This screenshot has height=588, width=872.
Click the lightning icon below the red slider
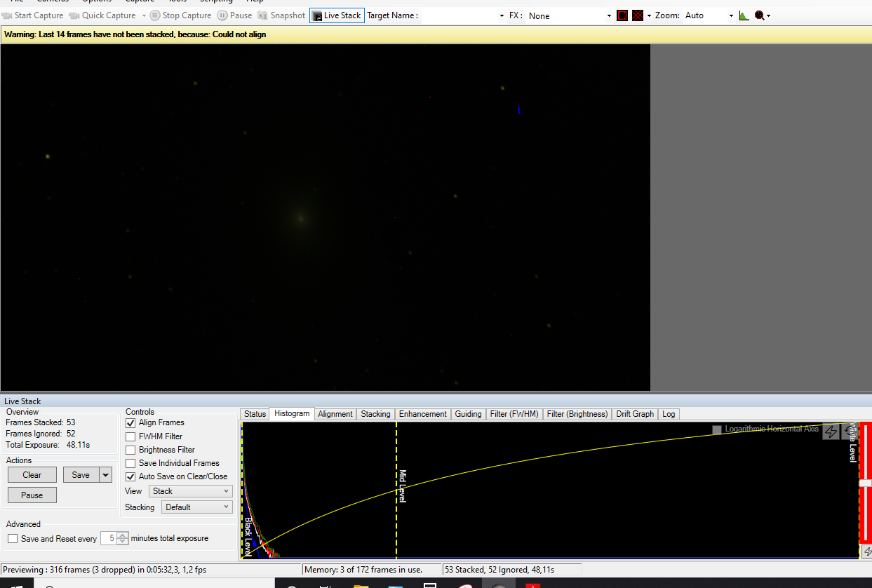pyautogui.click(x=868, y=552)
